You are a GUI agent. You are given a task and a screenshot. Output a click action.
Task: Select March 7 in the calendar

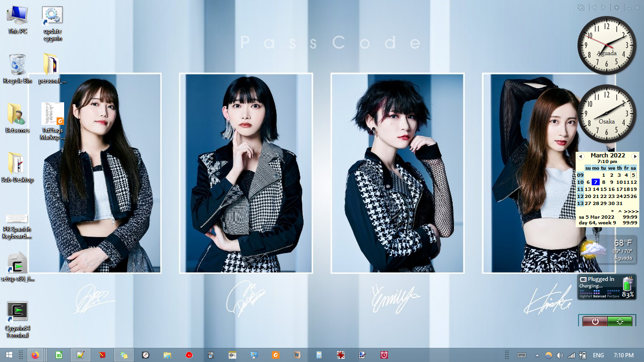click(596, 182)
